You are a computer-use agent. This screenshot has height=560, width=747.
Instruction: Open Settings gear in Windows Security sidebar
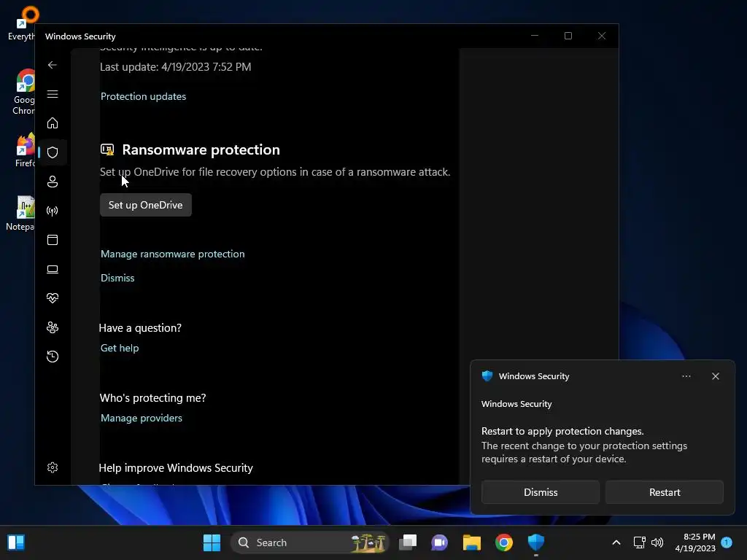[x=53, y=467]
